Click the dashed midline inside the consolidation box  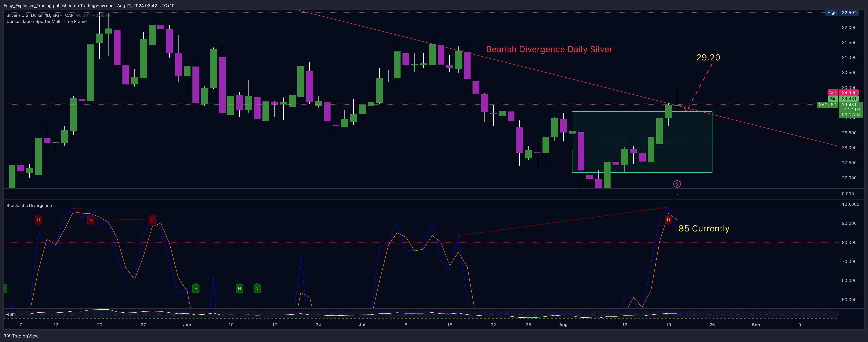point(642,142)
